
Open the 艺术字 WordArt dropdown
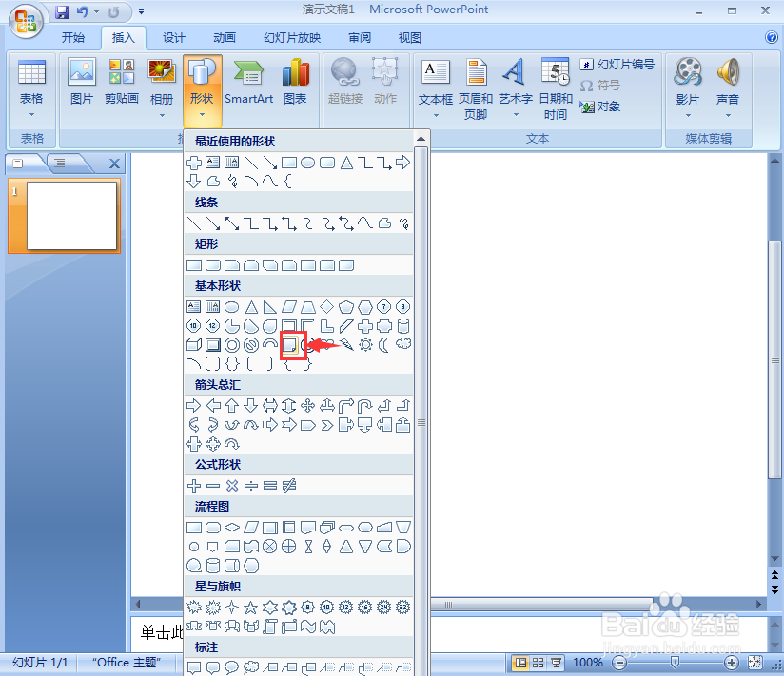click(516, 115)
